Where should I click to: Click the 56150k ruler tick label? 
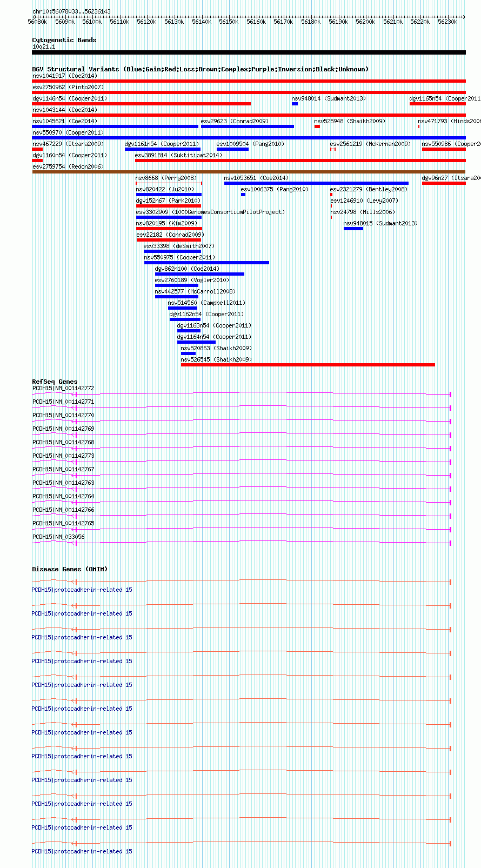coord(229,22)
